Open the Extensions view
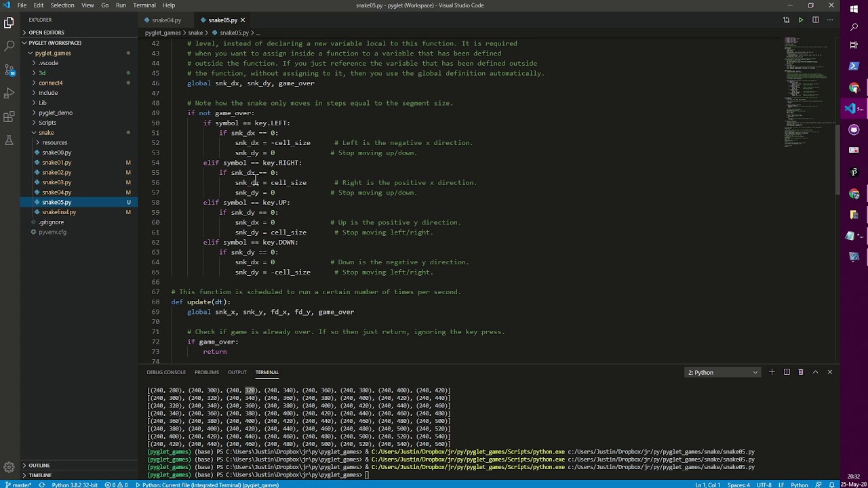This screenshot has width=868, height=488. (x=9, y=117)
